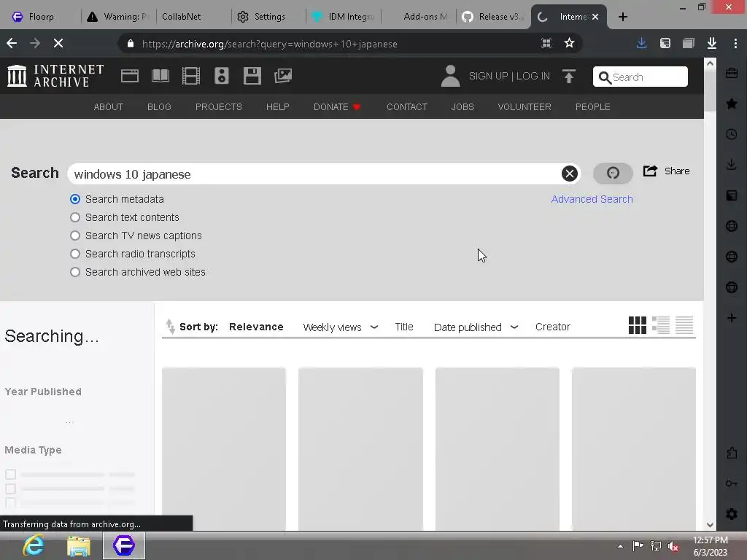Select Search metadata radio button
Image resolution: width=747 pixels, height=560 pixels.
[x=75, y=199]
